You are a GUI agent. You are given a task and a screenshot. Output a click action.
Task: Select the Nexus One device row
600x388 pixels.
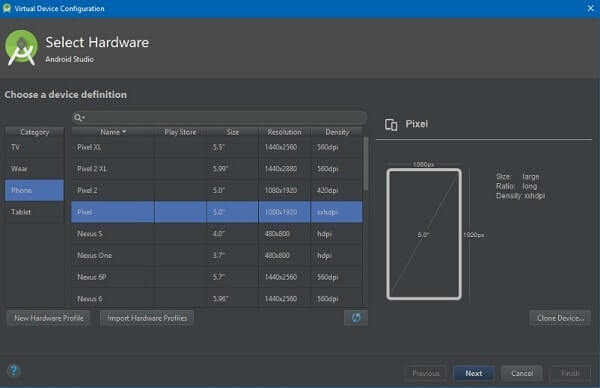217,255
